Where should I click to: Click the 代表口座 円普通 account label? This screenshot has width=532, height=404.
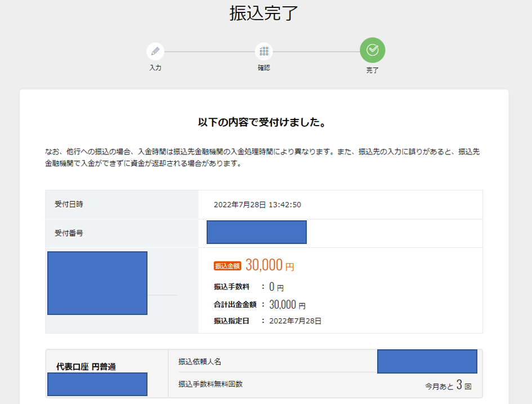90,366
